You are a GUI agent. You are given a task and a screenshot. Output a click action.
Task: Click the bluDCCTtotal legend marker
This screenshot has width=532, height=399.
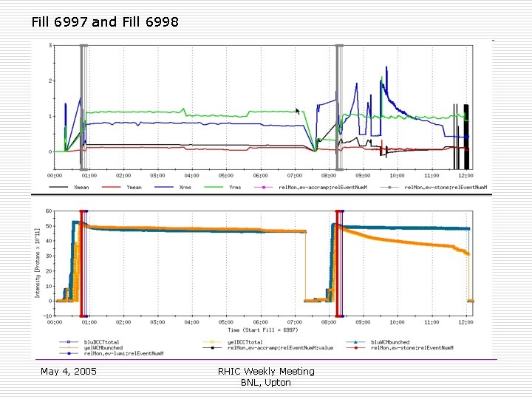tap(69, 342)
